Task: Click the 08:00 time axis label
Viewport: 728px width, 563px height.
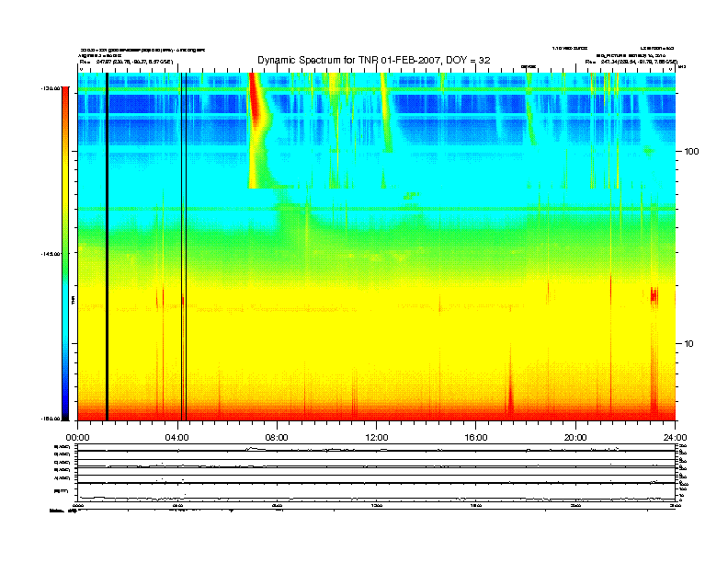Action: tap(277, 438)
